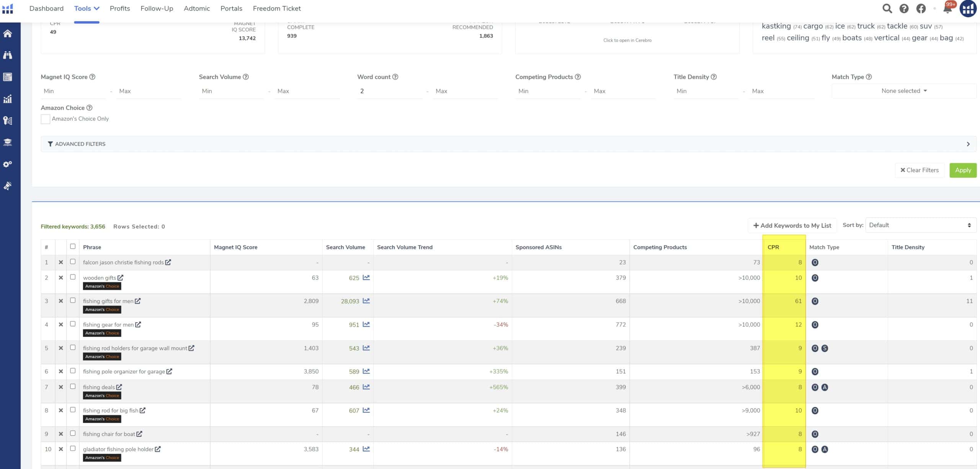Open Freedom Ticket menu item
Viewport: 980px width, 469px height.
(x=277, y=8)
